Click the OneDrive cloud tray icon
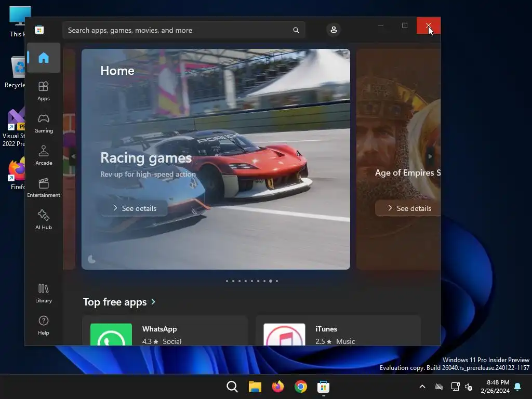The width and height of the screenshot is (532, 399). (x=439, y=387)
